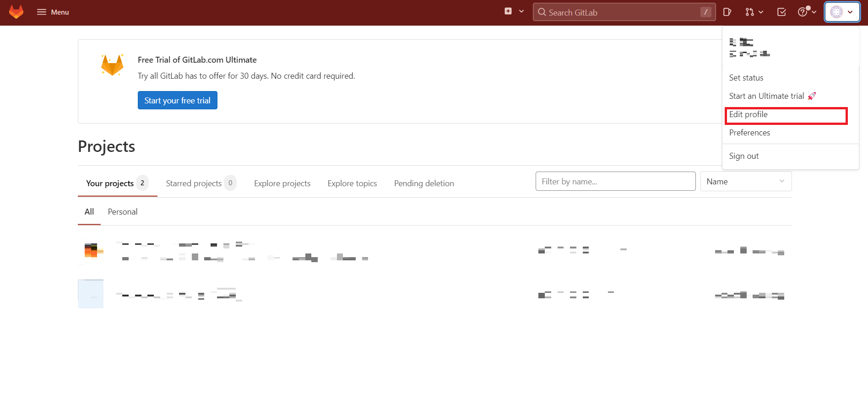Switch to the Personal sub-tab
The width and height of the screenshot is (868, 393).
122,212
